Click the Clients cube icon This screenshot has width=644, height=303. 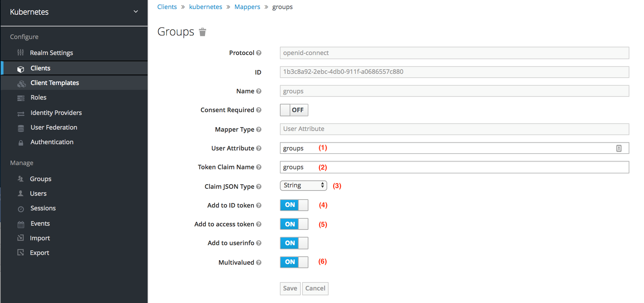click(x=21, y=69)
